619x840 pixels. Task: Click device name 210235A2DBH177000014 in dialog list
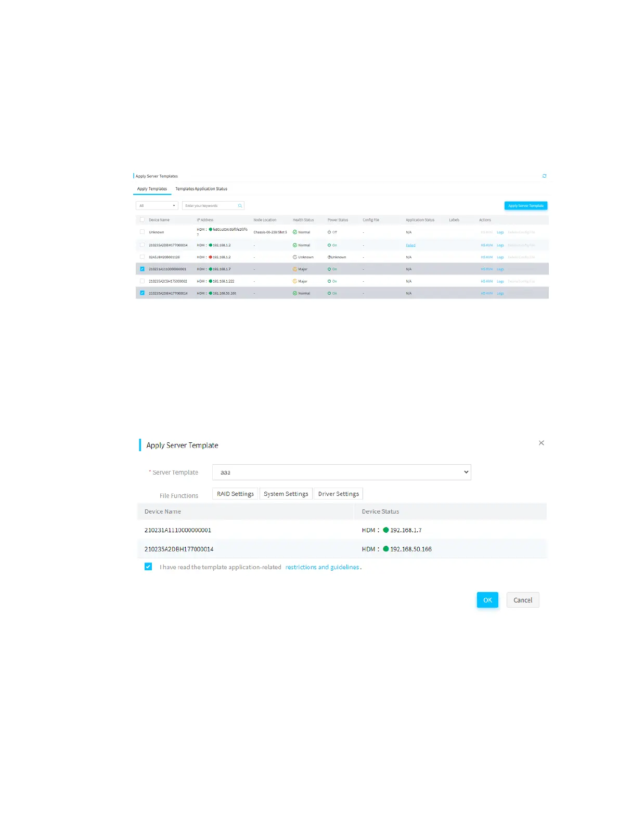pyautogui.click(x=179, y=549)
